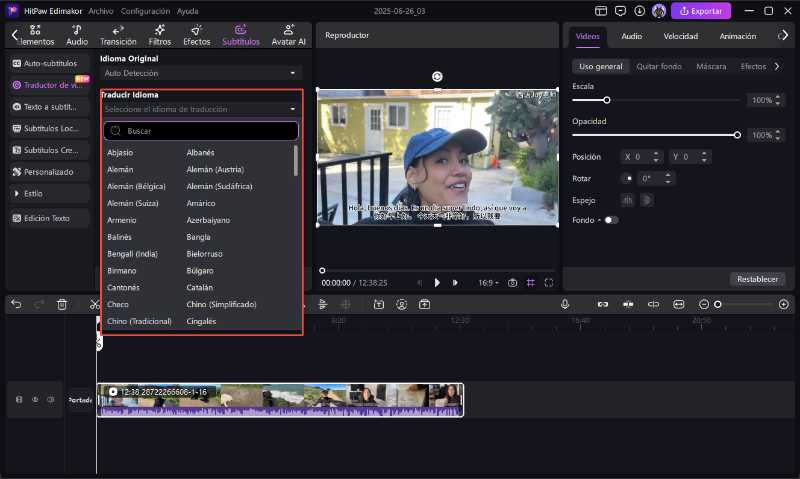This screenshot has width=800, height=479.
Task: Click the Exportar button
Action: [x=701, y=11]
